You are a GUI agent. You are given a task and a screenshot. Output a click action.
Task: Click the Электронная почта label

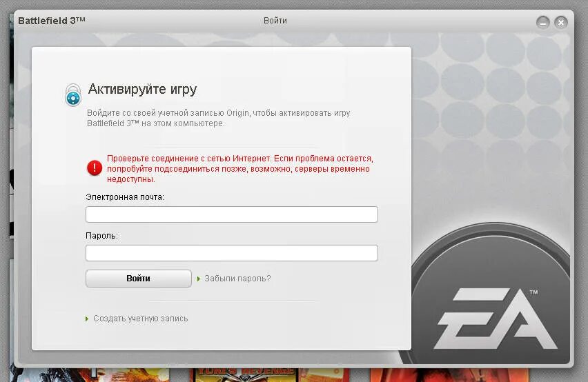point(125,197)
